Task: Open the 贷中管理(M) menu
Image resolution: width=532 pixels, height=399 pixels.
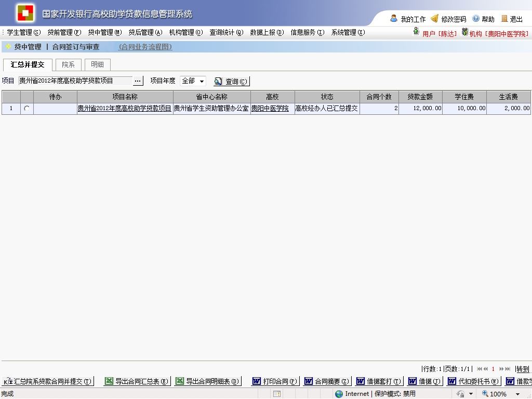Action: (104, 32)
